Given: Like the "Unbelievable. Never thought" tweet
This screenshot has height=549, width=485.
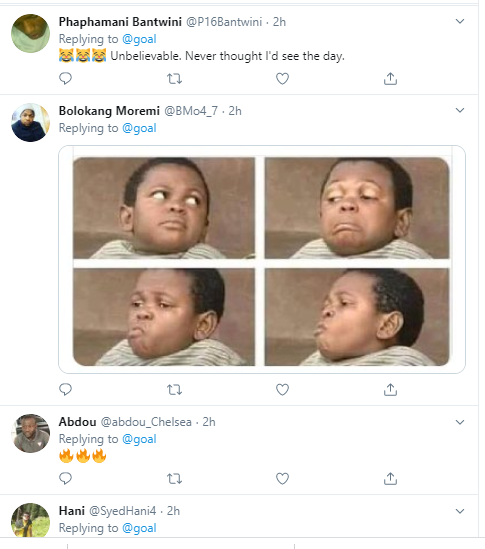Looking at the screenshot, I should pos(282,78).
